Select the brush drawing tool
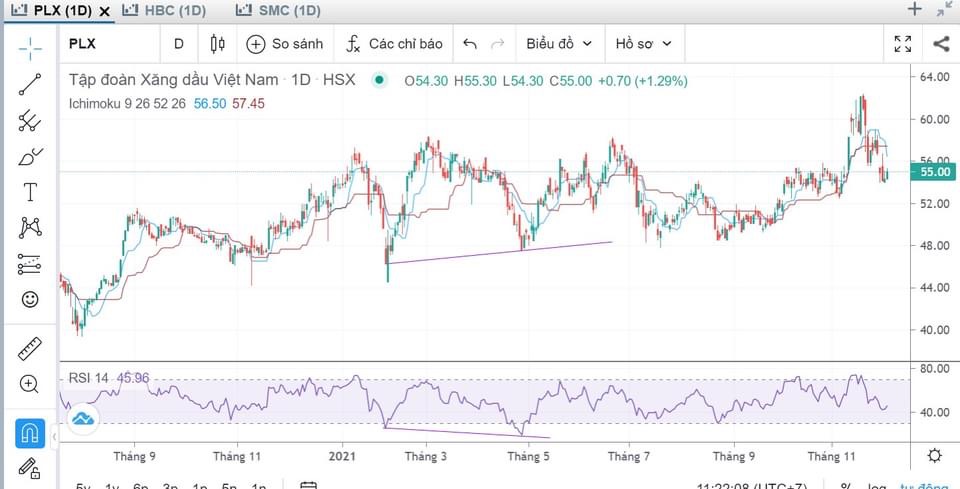The height and width of the screenshot is (489, 960). [29, 157]
